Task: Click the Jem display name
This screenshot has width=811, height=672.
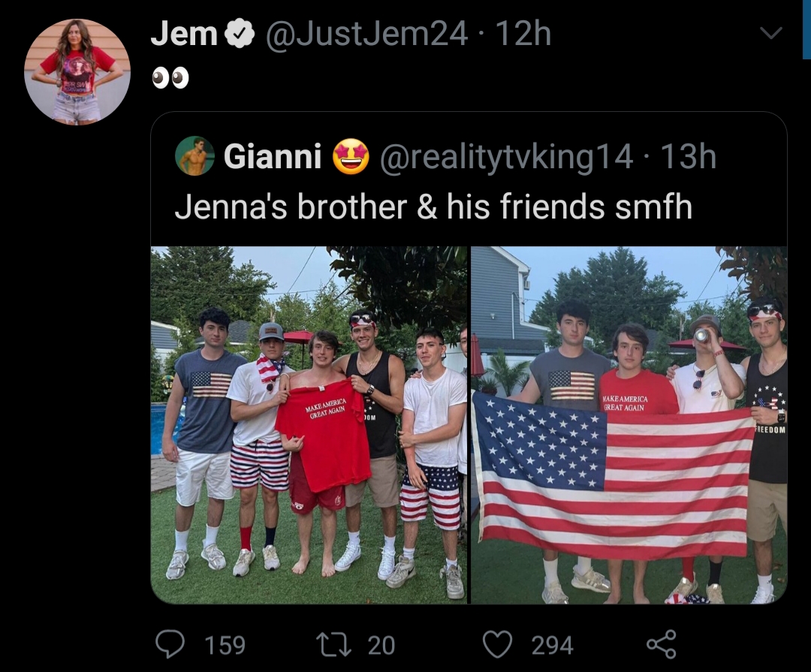Action: tap(184, 34)
